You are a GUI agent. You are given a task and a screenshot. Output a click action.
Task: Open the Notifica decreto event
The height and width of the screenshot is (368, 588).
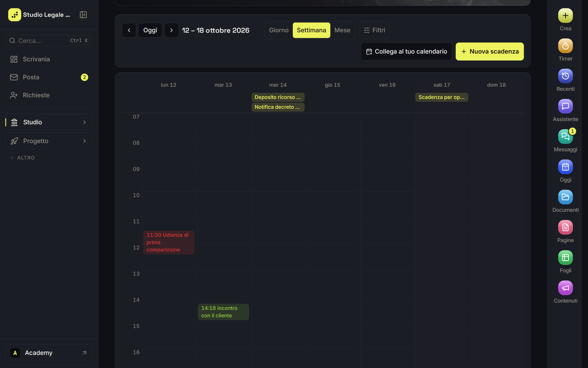coord(278,107)
